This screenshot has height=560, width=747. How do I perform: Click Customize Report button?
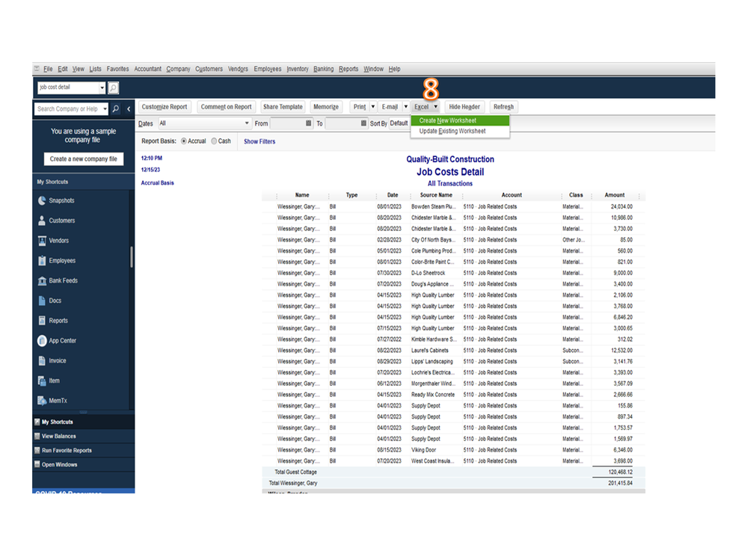tap(165, 107)
